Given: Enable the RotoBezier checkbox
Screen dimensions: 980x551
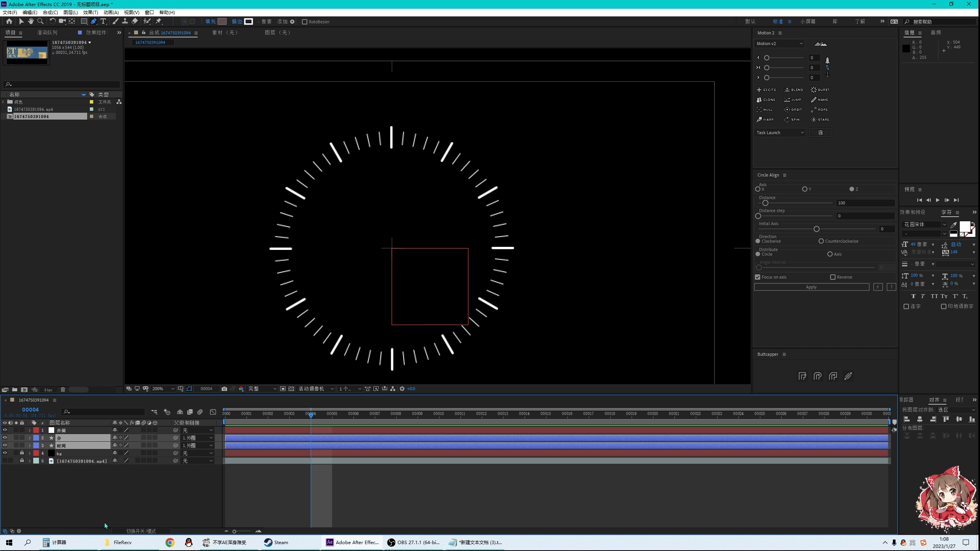Looking at the screenshot, I should pyautogui.click(x=305, y=22).
